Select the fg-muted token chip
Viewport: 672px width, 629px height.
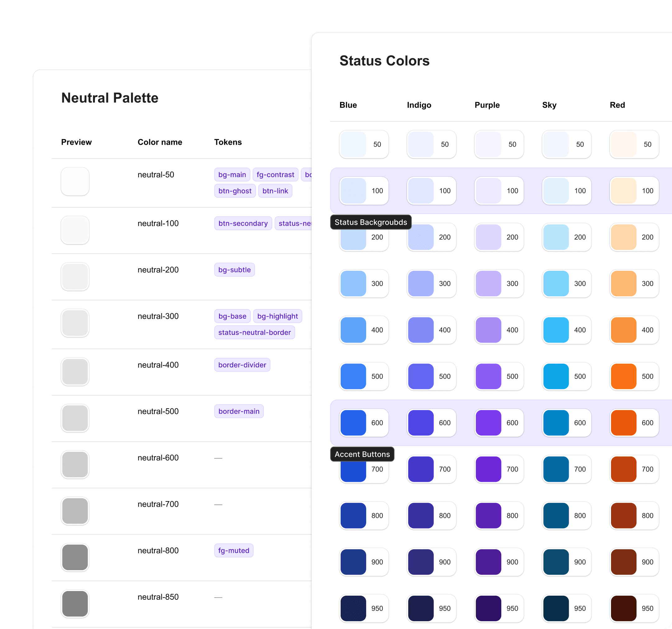[x=233, y=550]
